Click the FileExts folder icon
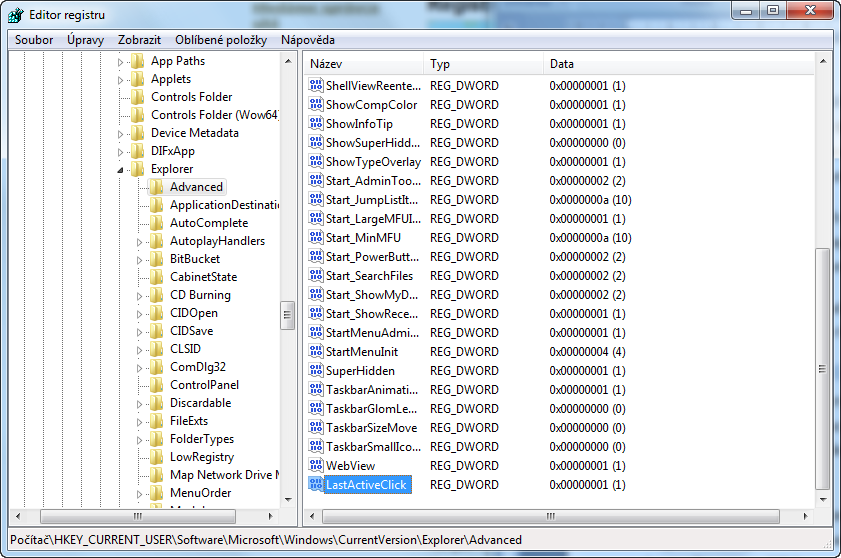This screenshot has width=841, height=558. pos(157,421)
